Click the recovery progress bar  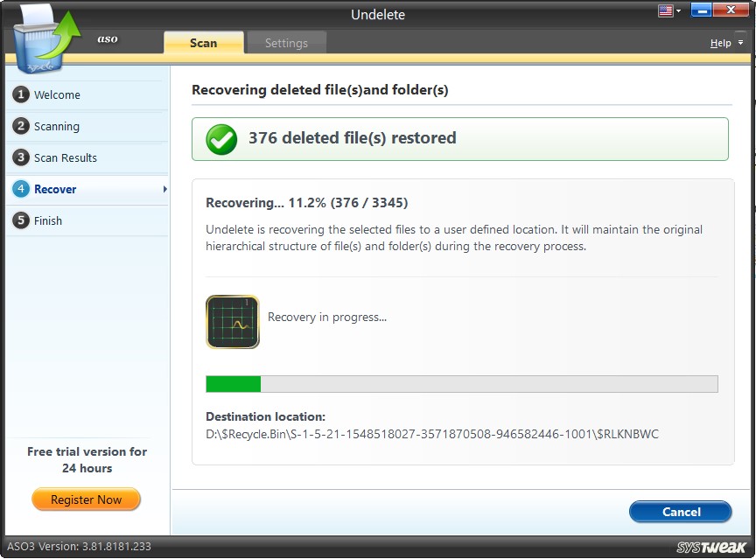[x=462, y=383]
